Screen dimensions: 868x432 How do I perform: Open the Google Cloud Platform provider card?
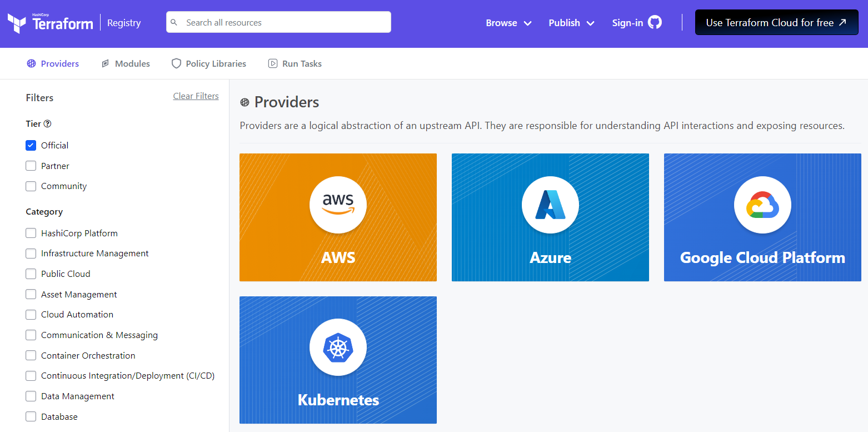(x=762, y=217)
